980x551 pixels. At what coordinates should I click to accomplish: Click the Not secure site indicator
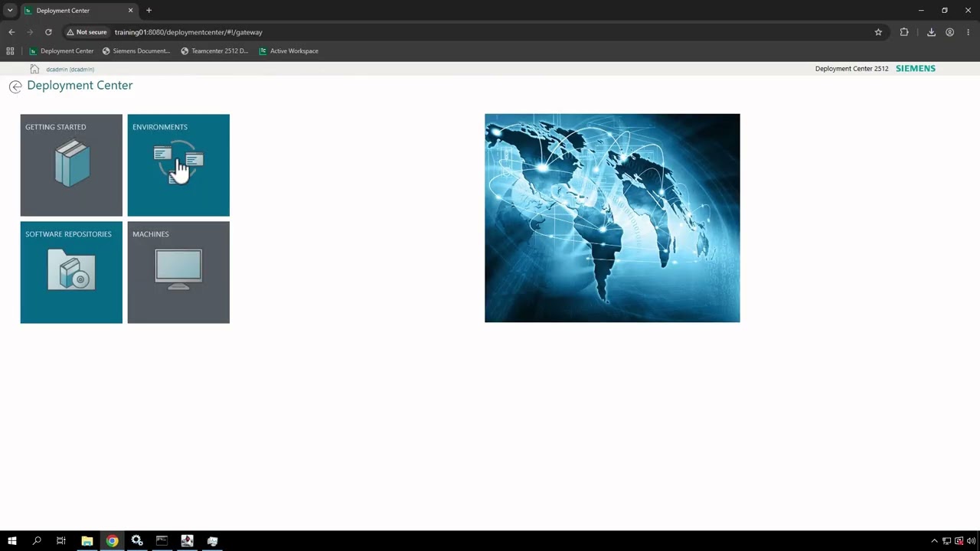tap(87, 32)
